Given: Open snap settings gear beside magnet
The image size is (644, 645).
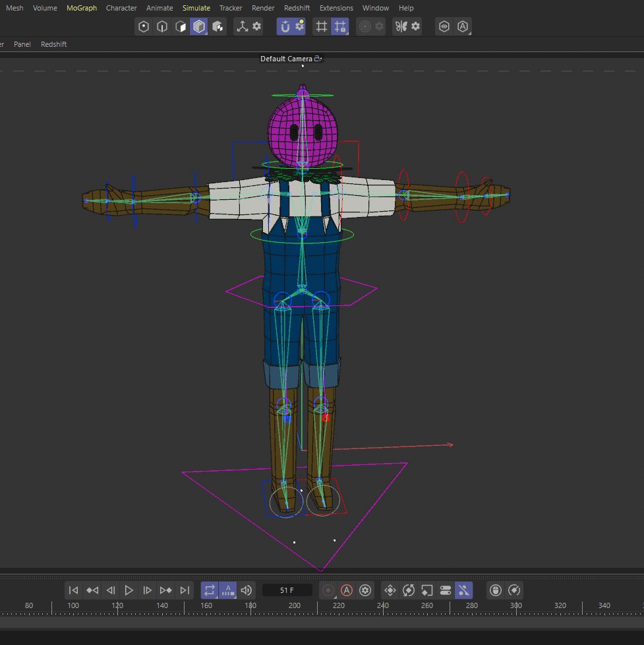Looking at the screenshot, I should (x=300, y=27).
